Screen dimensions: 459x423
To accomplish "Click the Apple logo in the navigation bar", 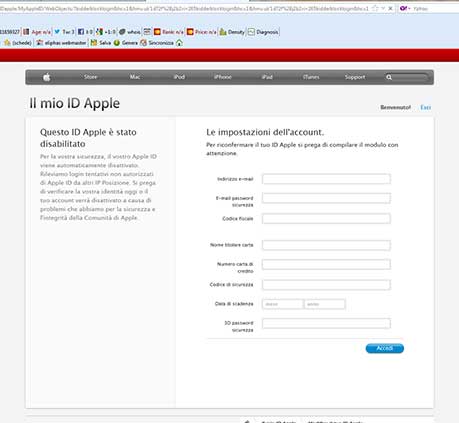I will tap(46, 77).
